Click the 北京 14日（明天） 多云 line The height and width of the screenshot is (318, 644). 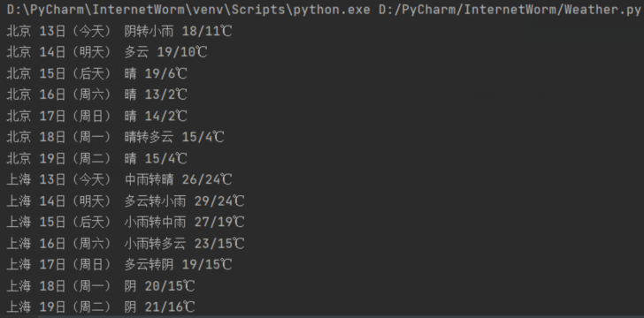pyautogui.click(x=107, y=52)
